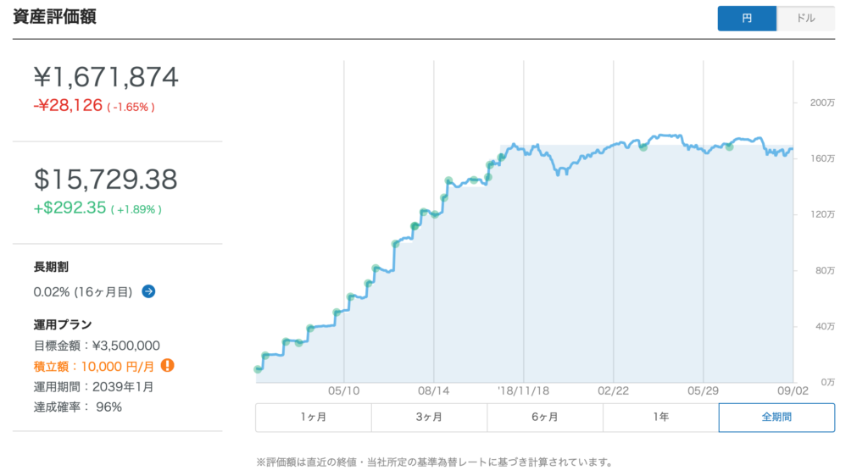The image size is (868, 476).
Task: Click the 08/14 x-axis date label
Action: 433,390
